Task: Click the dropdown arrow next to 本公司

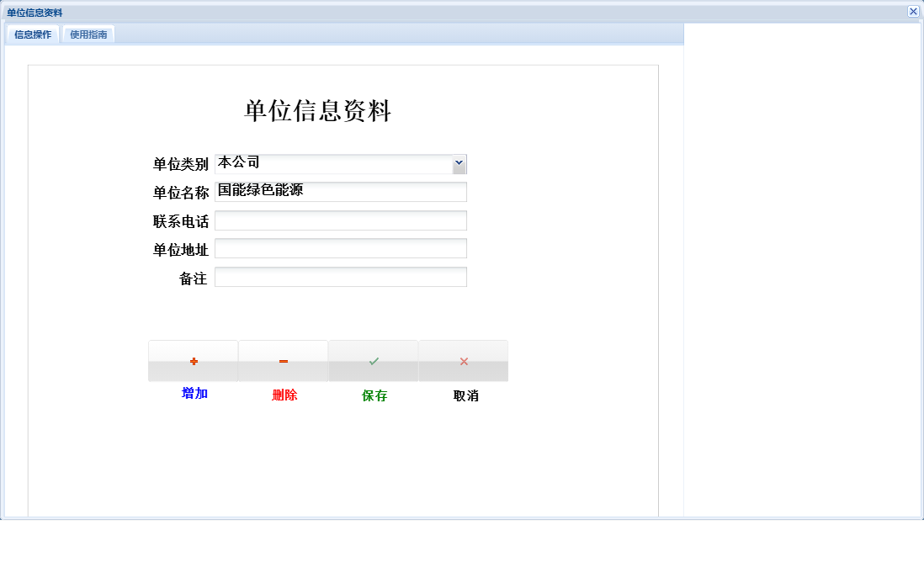Action: [459, 163]
